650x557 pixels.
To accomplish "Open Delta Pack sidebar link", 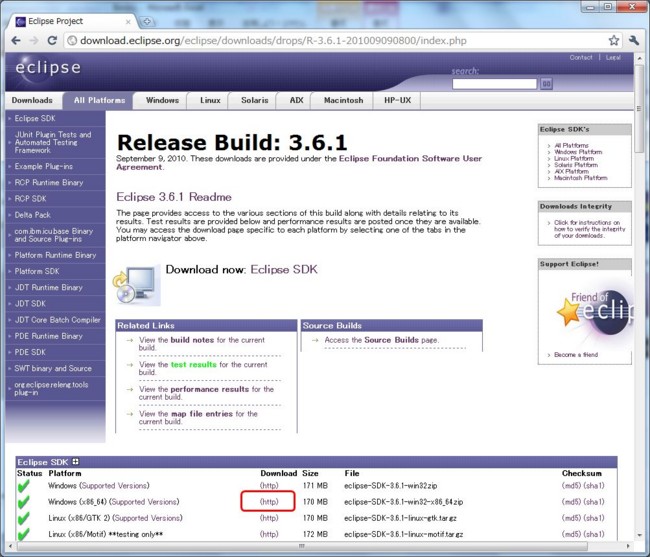I will click(x=33, y=215).
